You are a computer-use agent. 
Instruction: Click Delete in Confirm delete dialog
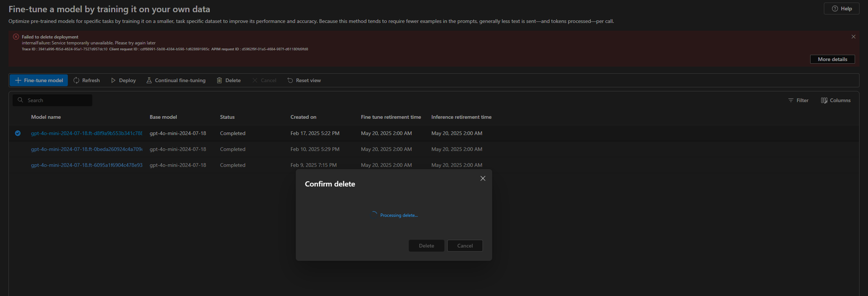pyautogui.click(x=426, y=246)
